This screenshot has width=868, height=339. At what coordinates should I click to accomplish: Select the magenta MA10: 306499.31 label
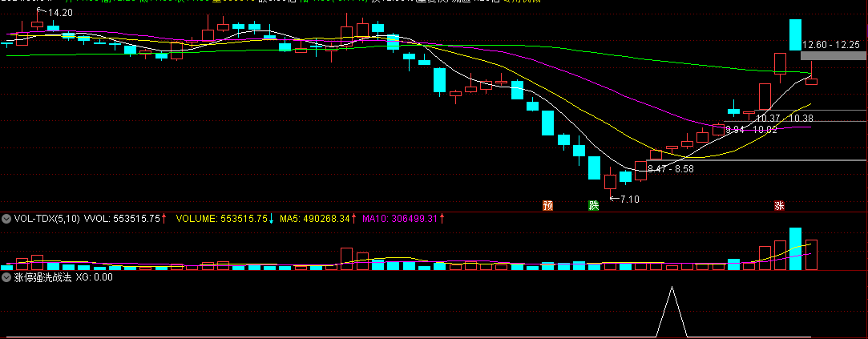point(404,219)
